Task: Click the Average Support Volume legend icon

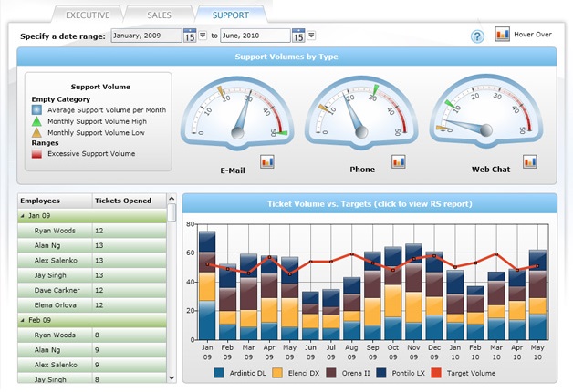Action: [x=36, y=109]
